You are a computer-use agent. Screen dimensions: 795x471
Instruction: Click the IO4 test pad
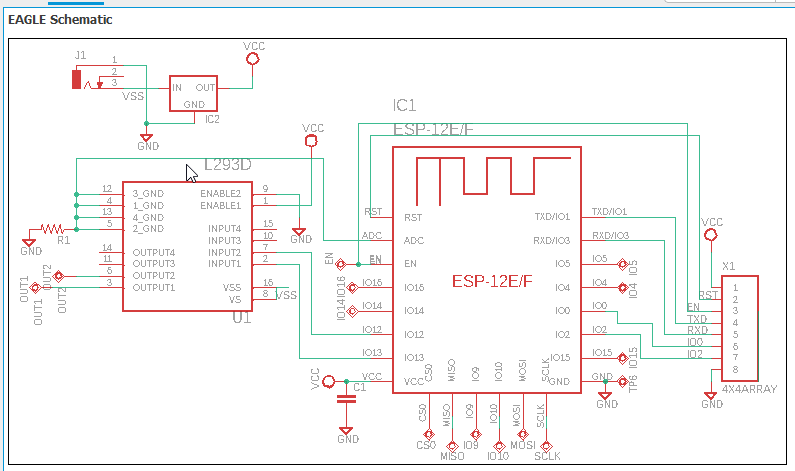point(623,289)
